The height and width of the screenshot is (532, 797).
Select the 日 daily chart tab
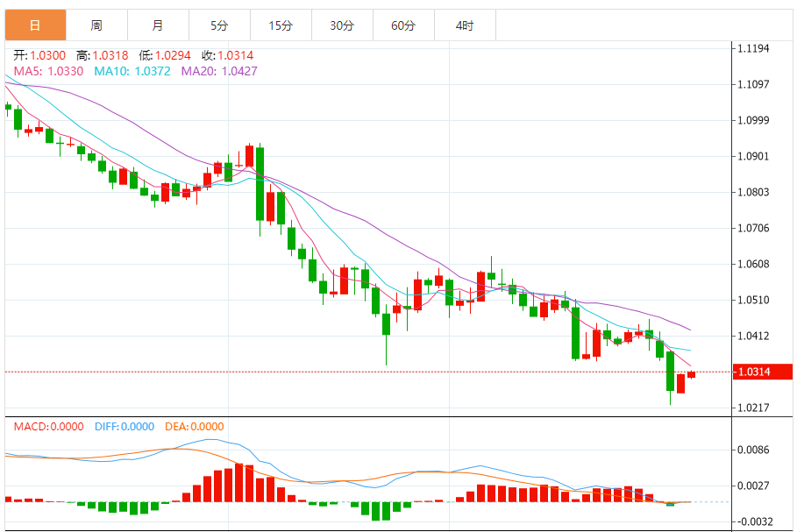36,25
